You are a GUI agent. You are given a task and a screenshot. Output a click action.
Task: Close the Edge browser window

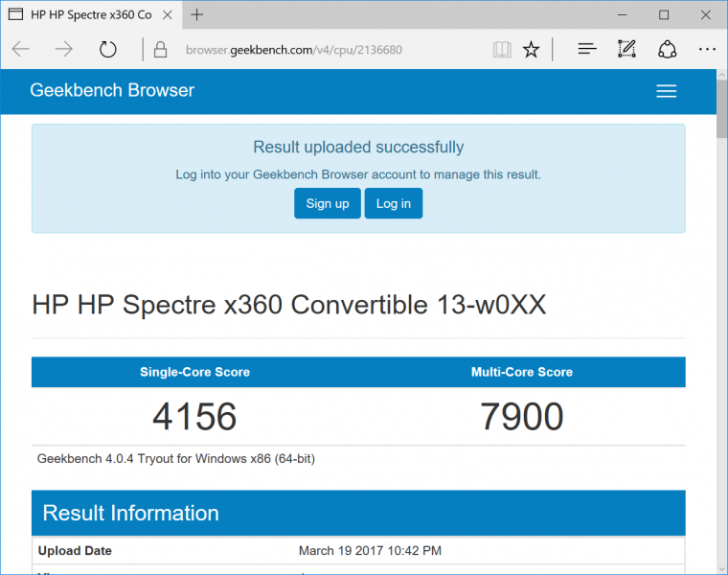pos(706,15)
